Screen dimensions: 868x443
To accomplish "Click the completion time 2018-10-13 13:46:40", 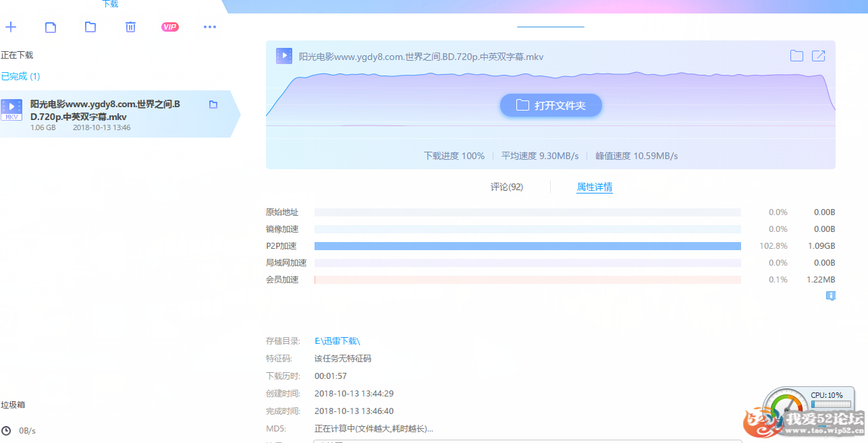I will pyautogui.click(x=354, y=411).
